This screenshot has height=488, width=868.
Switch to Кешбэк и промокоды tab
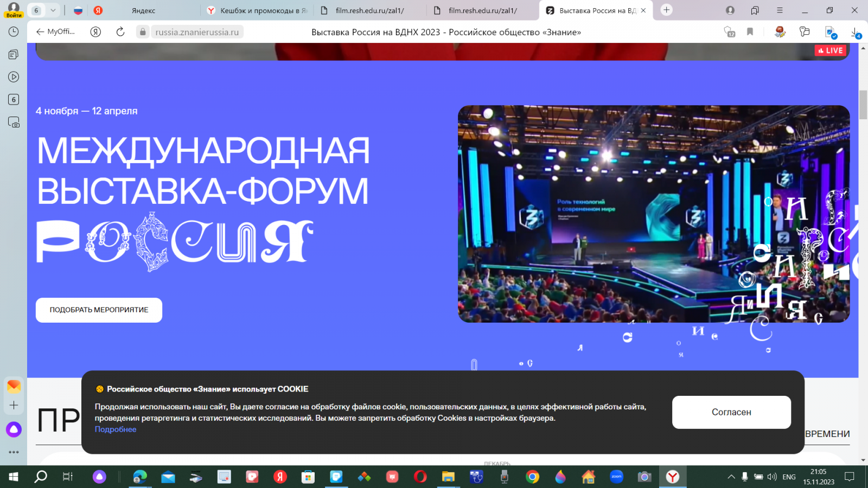(x=258, y=10)
